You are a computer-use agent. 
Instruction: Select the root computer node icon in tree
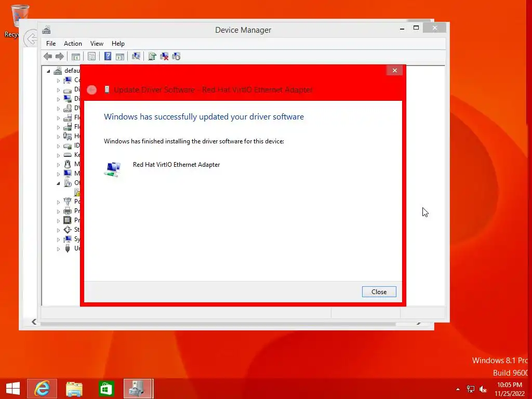click(x=58, y=71)
